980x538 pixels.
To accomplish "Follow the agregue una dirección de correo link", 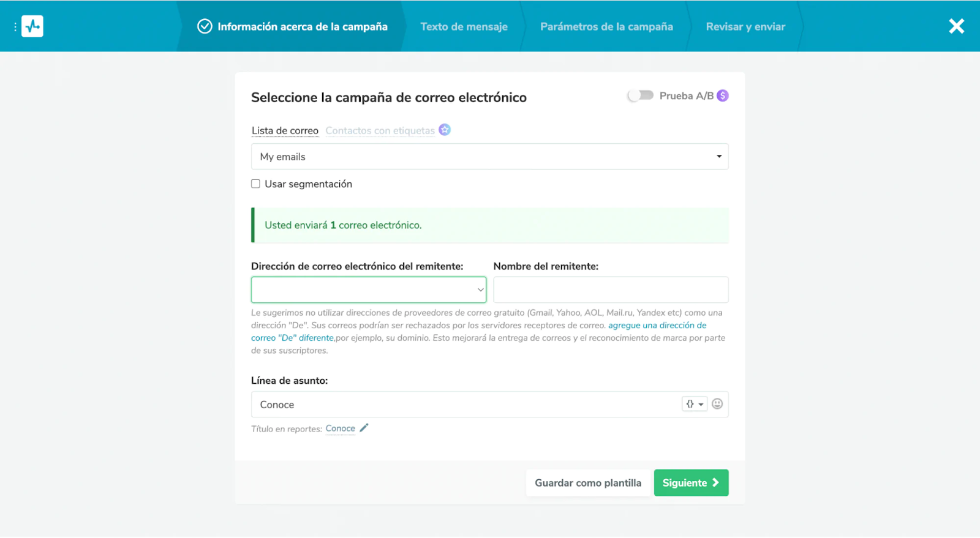I will click(x=657, y=326).
